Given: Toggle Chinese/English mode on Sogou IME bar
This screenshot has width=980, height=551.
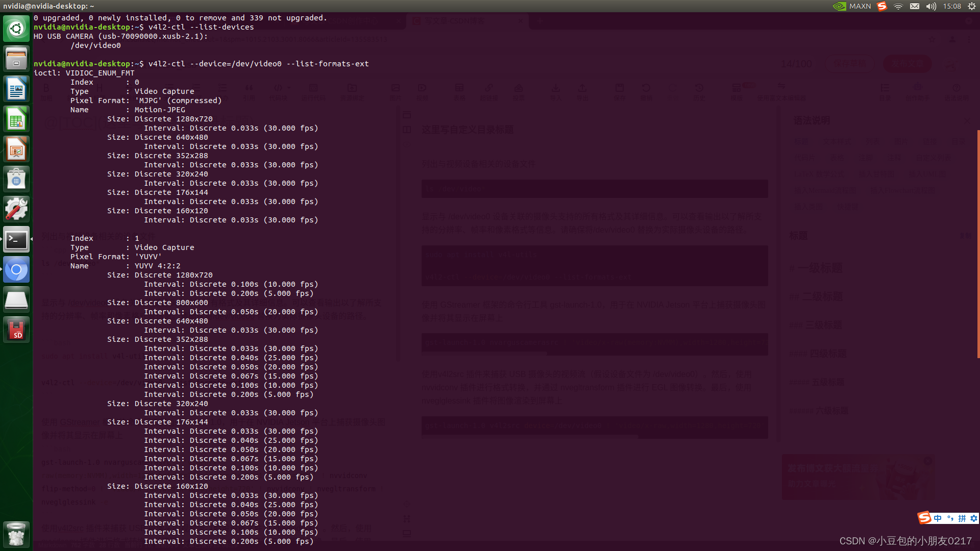Looking at the screenshot, I should pos(938,518).
